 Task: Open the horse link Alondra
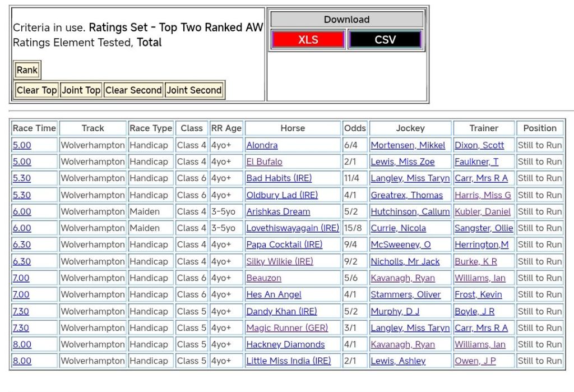coord(262,145)
